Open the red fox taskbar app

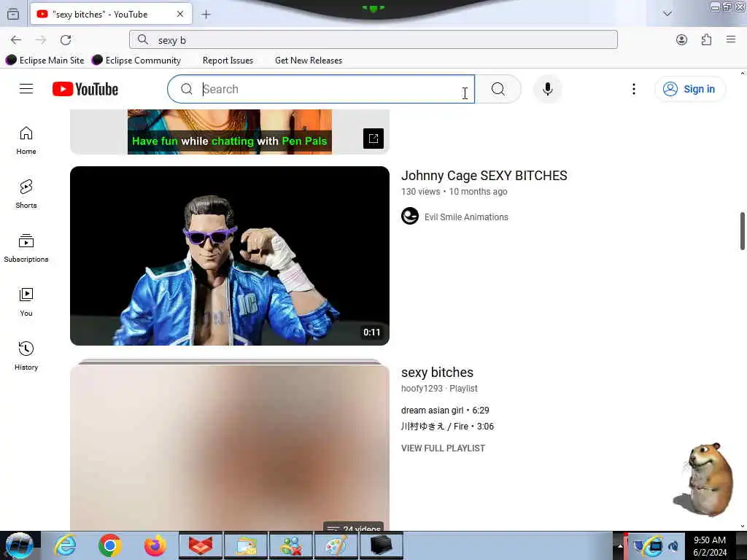click(x=201, y=545)
